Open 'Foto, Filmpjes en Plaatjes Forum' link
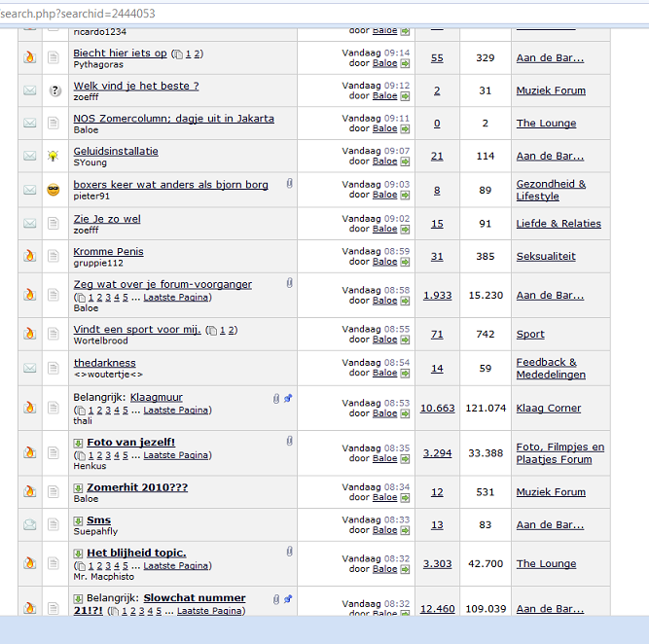 click(559, 453)
